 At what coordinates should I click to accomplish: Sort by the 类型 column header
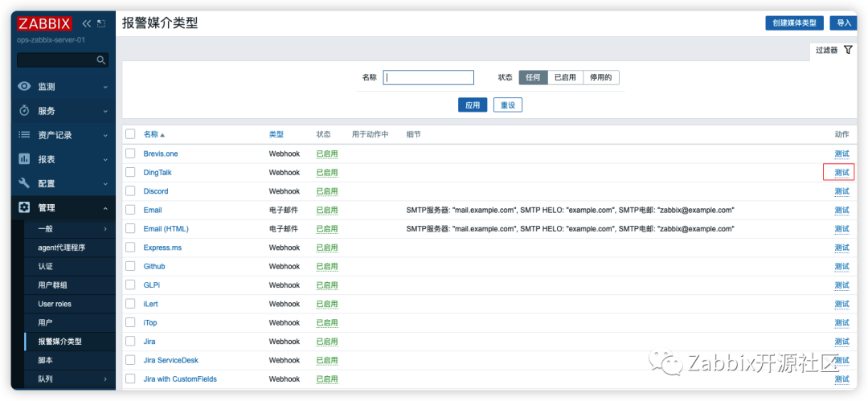tap(276, 134)
